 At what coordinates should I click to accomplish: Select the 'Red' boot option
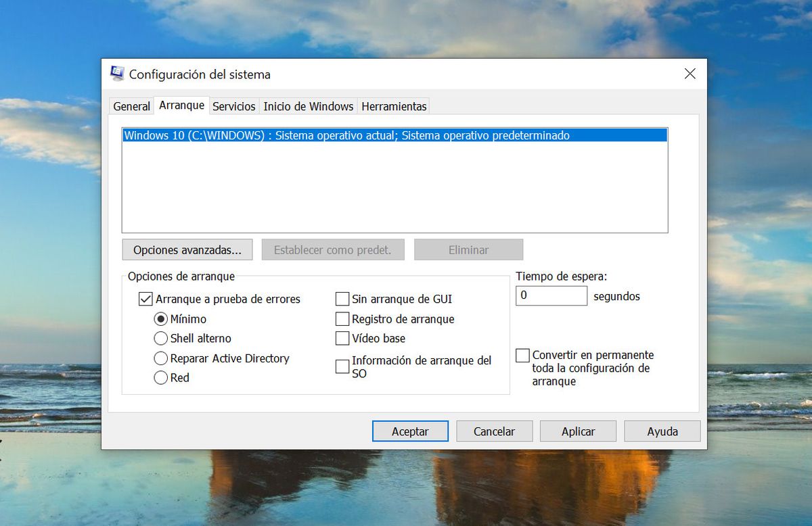pyautogui.click(x=160, y=378)
